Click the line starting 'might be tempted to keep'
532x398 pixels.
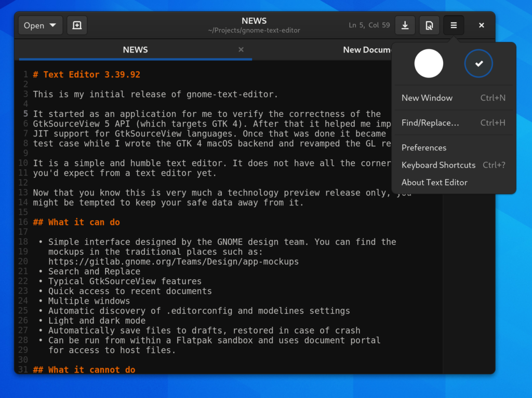(168, 202)
